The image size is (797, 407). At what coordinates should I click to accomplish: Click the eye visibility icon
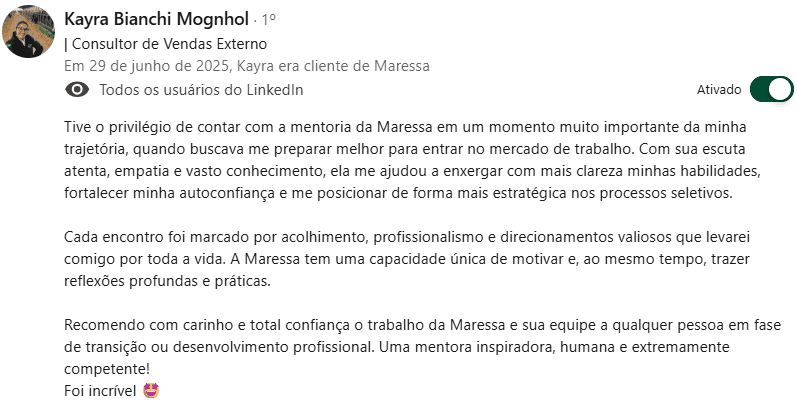(x=76, y=90)
